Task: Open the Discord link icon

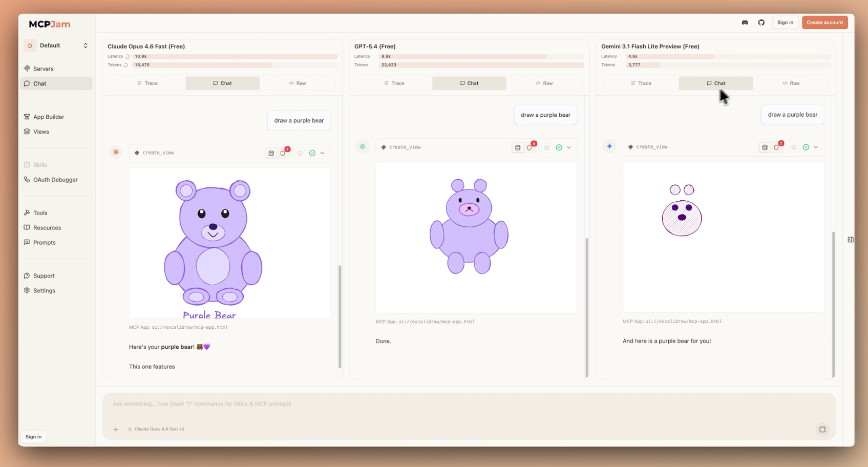Action: [745, 23]
